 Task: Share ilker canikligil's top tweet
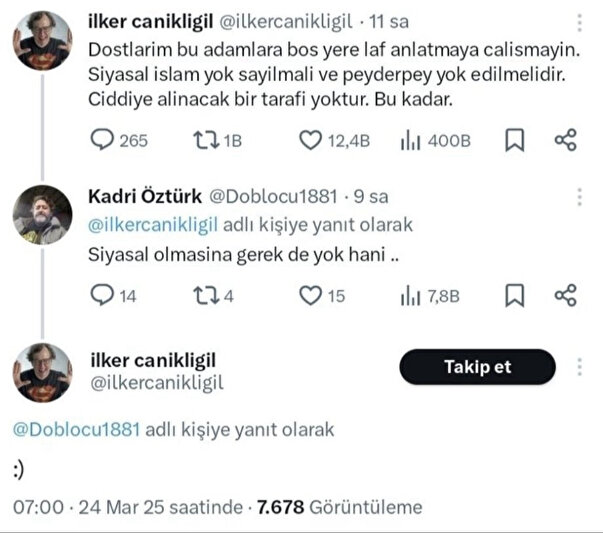[x=565, y=141]
